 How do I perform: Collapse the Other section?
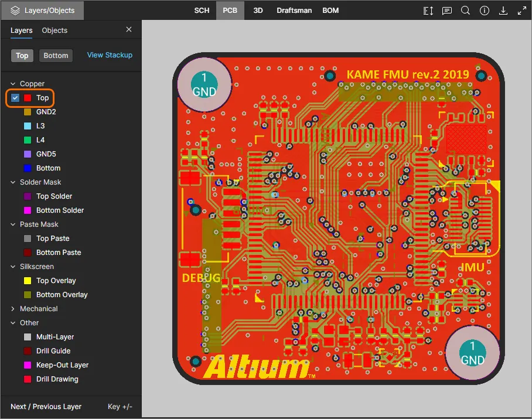point(13,323)
